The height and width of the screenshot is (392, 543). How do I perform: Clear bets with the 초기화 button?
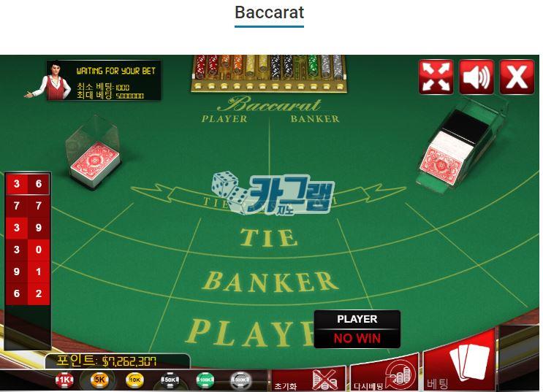(308, 379)
